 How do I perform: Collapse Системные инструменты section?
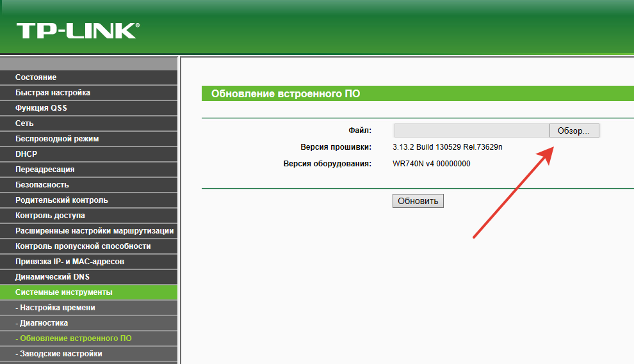(88, 292)
